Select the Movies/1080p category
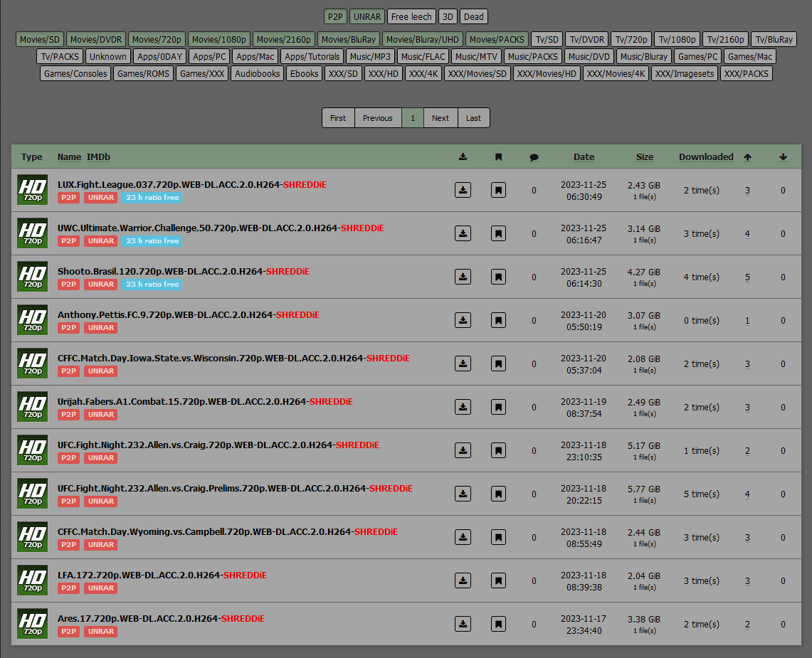Image resolution: width=812 pixels, height=658 pixels. click(x=219, y=39)
